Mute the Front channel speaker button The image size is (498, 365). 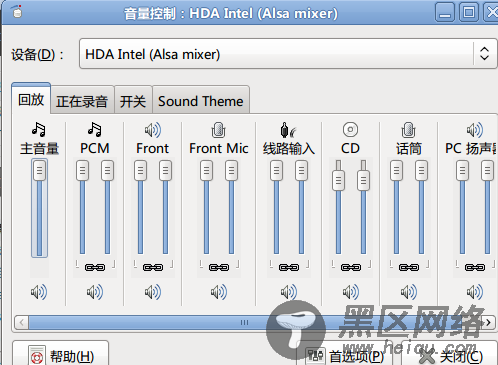click(x=153, y=292)
